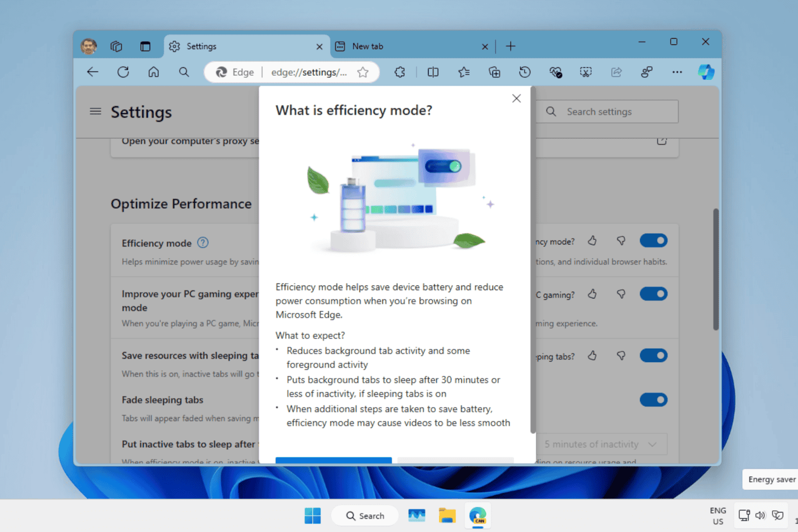Open Browser essentials heart icon
798x532 pixels.
[x=555, y=72]
